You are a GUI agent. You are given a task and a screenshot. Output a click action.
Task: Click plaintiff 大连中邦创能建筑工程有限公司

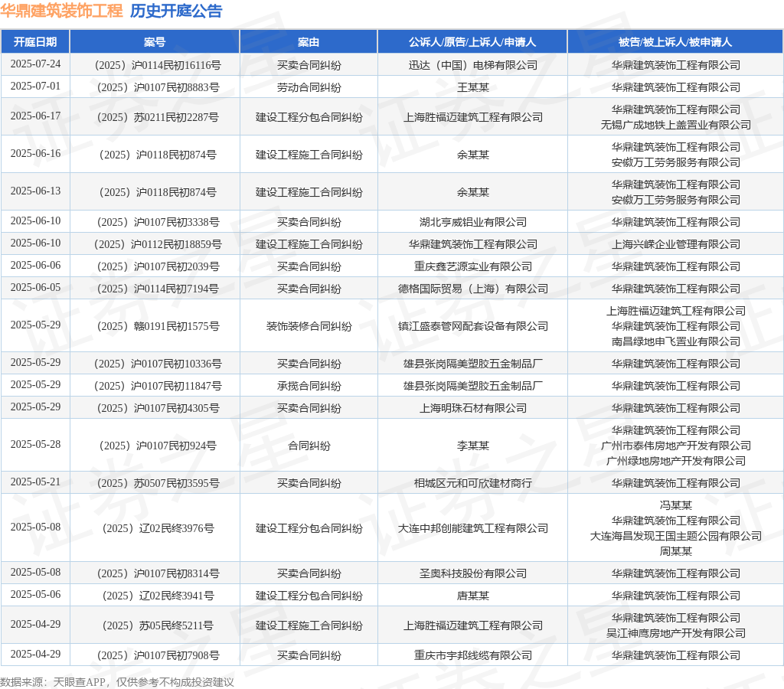pyautogui.click(x=472, y=528)
